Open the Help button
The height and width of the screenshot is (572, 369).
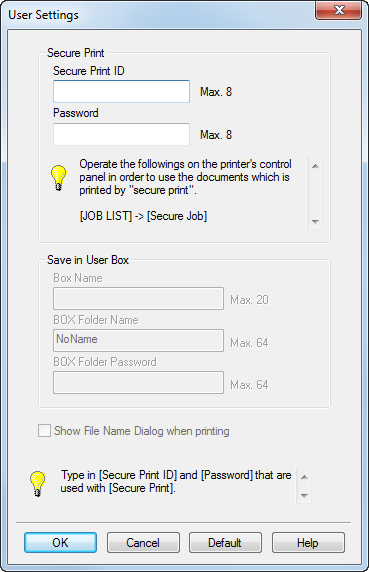308,542
